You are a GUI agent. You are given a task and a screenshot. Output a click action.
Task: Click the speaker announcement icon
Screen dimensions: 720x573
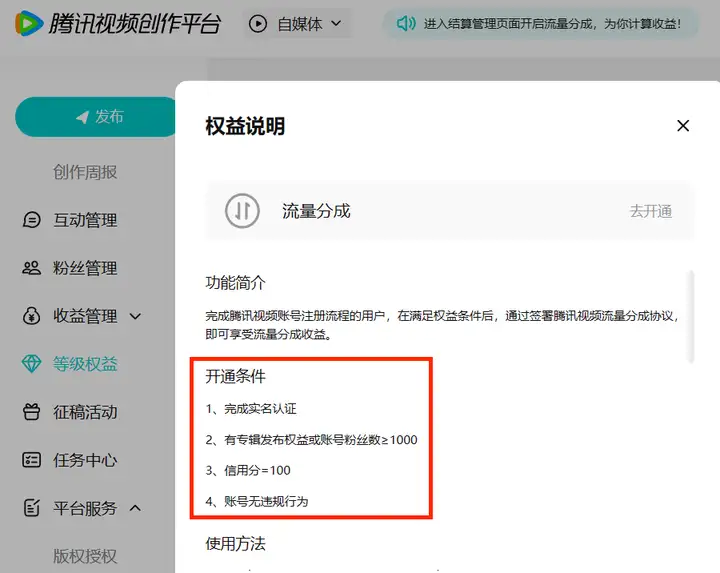click(x=406, y=23)
